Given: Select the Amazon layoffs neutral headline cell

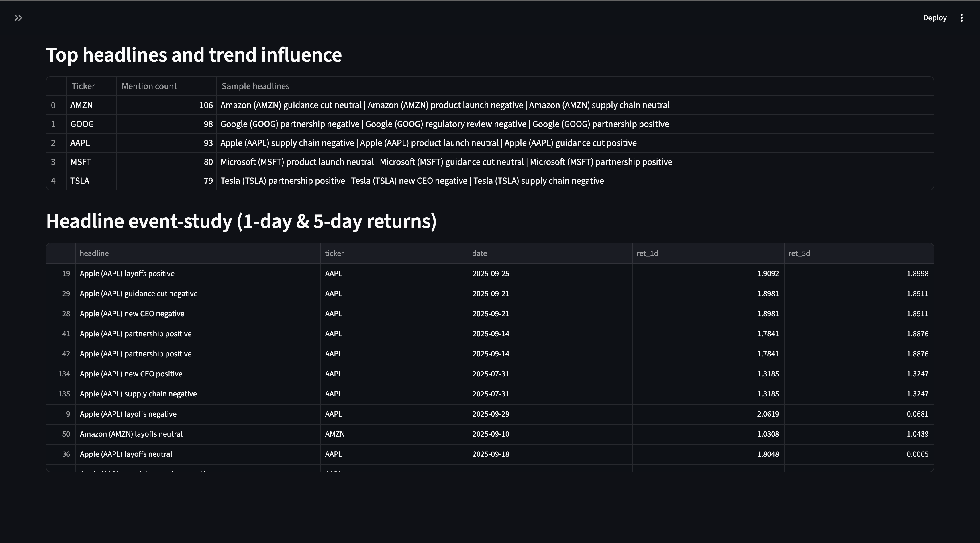Looking at the screenshot, I should pyautogui.click(x=131, y=434).
